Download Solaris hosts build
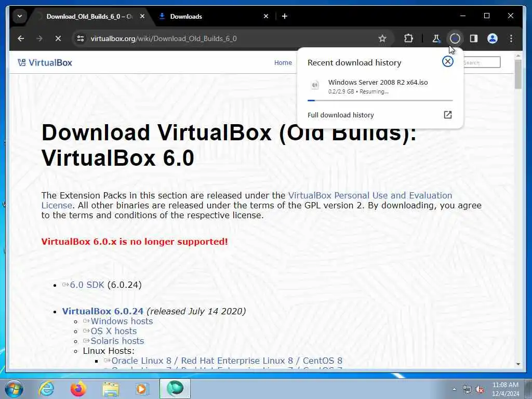 [117, 341]
